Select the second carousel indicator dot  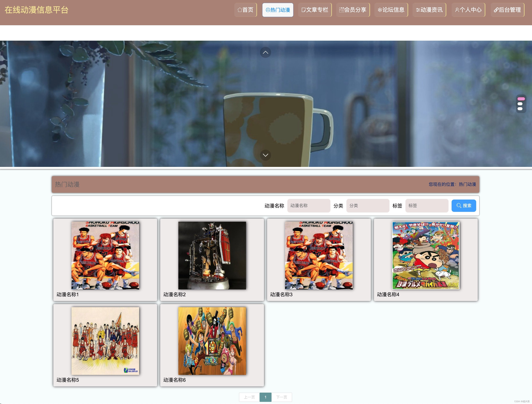click(x=520, y=104)
